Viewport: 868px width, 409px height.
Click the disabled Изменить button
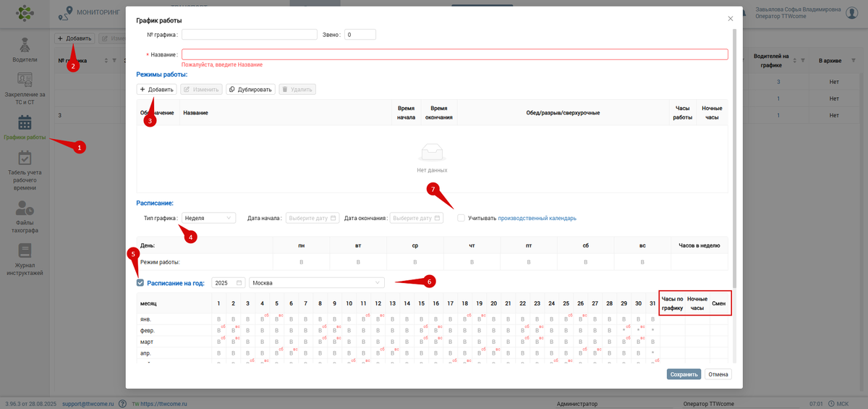(x=201, y=90)
